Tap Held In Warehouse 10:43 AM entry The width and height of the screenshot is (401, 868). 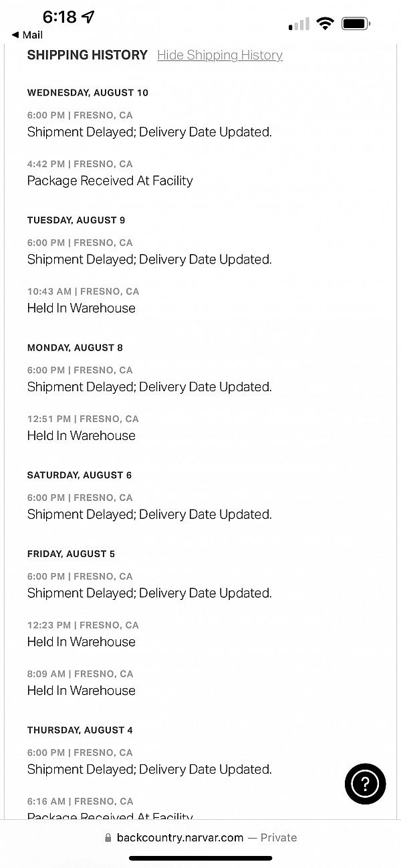click(81, 308)
